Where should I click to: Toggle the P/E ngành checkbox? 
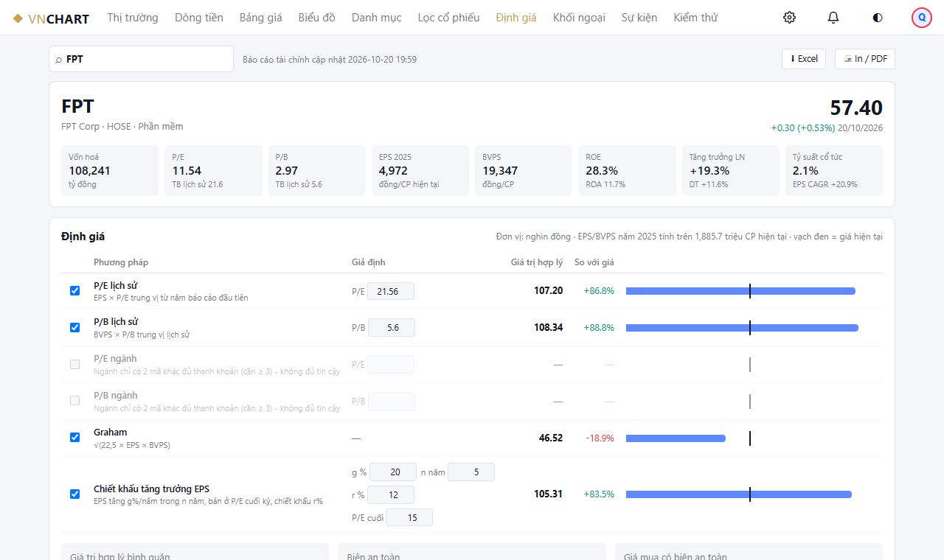click(74, 365)
